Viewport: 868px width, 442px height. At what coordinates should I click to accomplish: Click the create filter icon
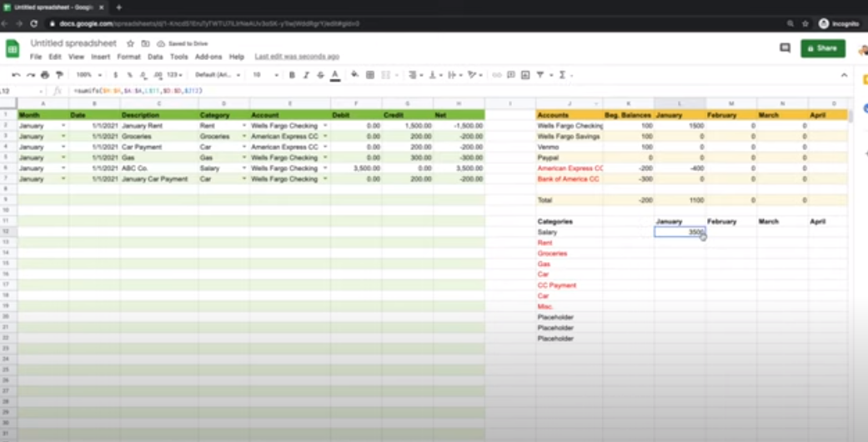tap(539, 75)
